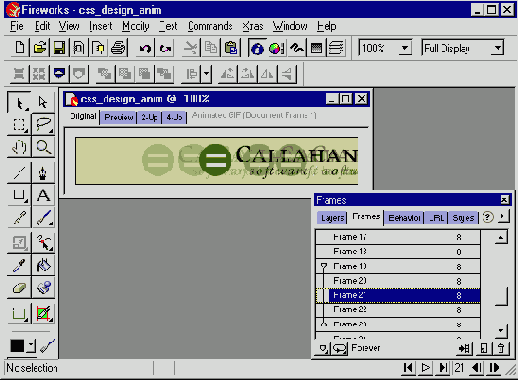Select the Rubber Stamp tool
Image resolution: width=518 pixels, height=380 pixels.
point(44,288)
